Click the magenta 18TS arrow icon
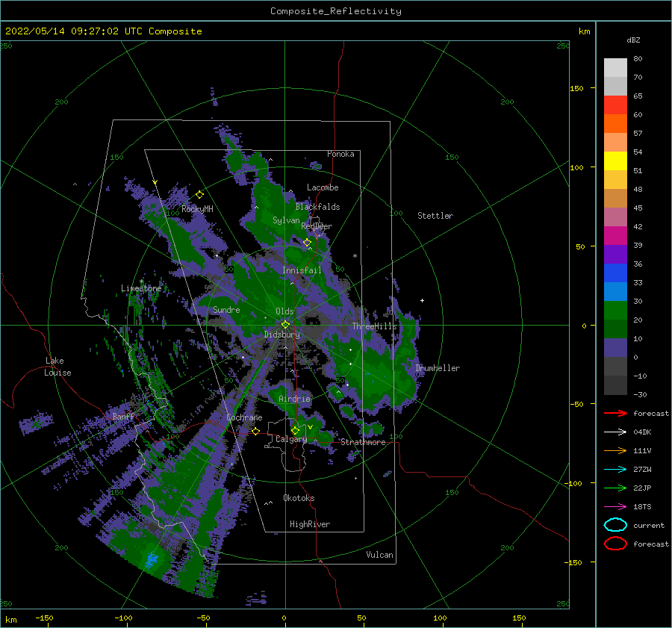 coord(615,507)
